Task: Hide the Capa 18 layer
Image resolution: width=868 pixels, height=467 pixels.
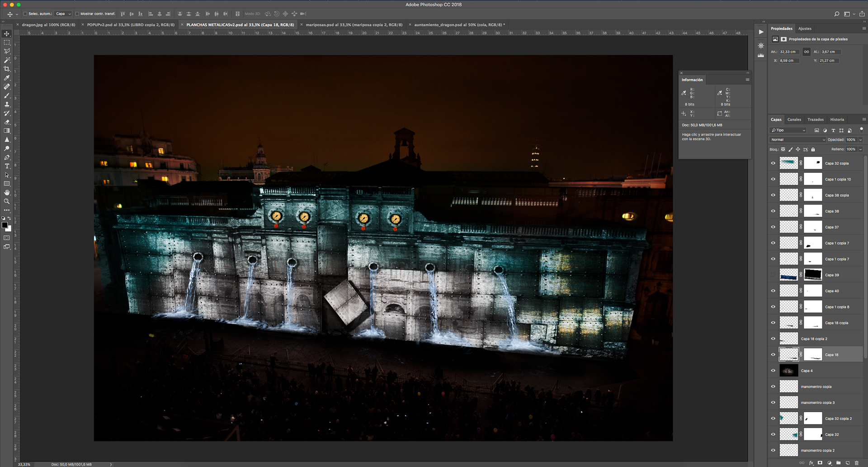Action: (773, 355)
